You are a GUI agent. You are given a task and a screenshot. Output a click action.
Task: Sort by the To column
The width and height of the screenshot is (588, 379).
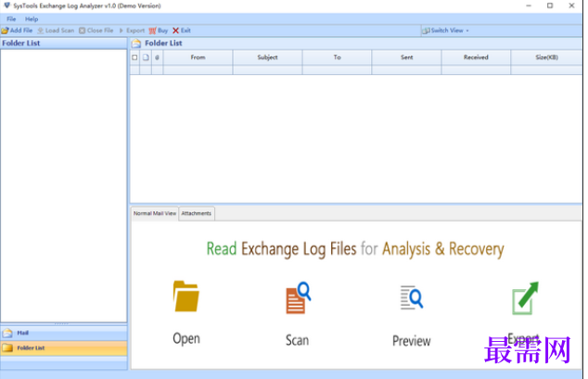(x=337, y=57)
